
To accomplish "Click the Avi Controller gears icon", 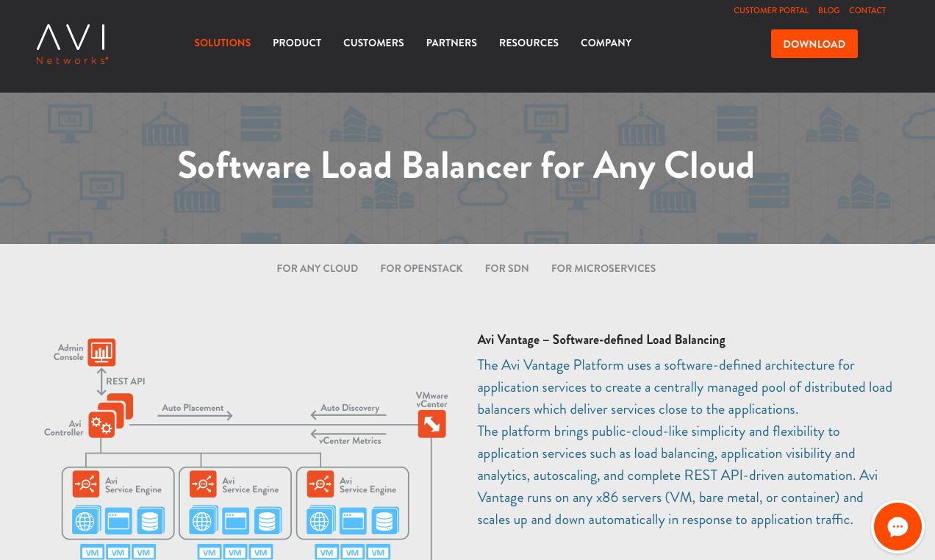I will pos(102,424).
